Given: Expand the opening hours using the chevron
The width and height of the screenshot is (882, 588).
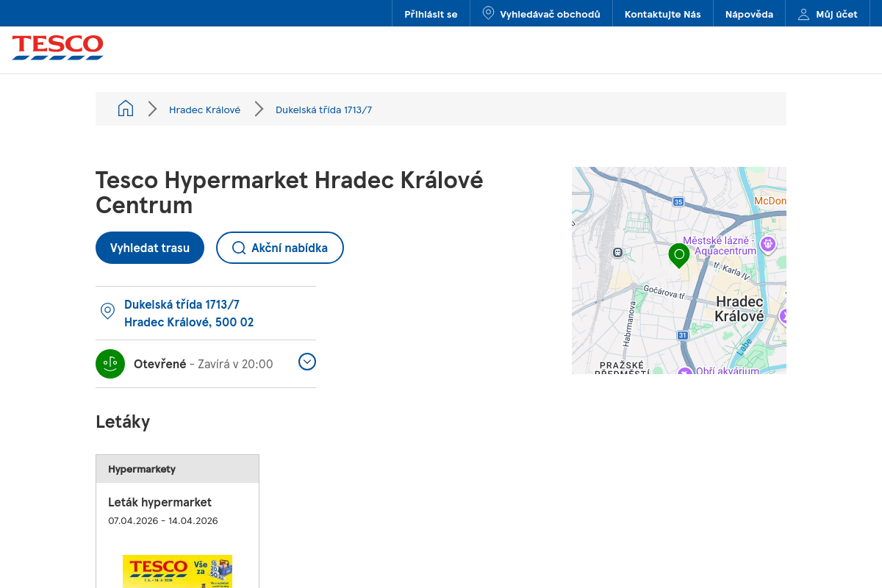Looking at the screenshot, I should pos(307,362).
